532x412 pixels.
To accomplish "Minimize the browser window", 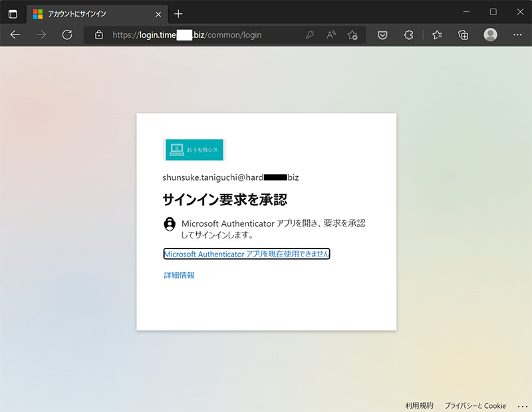I will pyautogui.click(x=466, y=12).
